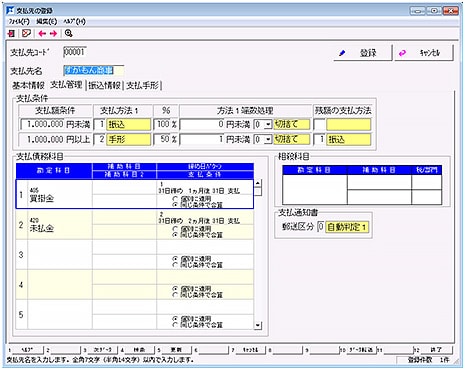Select 個別に適用 radio in row 3
The width and height of the screenshot is (465, 370).
click(175, 259)
